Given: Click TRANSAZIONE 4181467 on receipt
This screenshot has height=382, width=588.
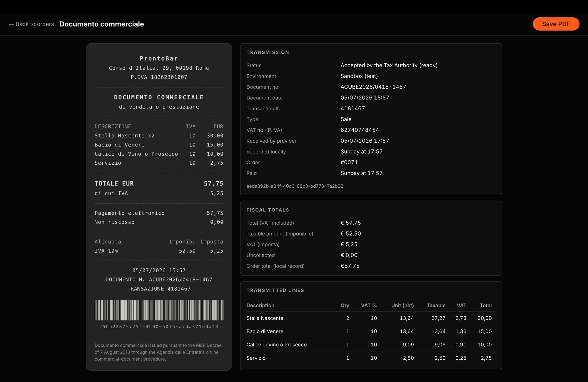Looking at the screenshot, I should 159,289.
